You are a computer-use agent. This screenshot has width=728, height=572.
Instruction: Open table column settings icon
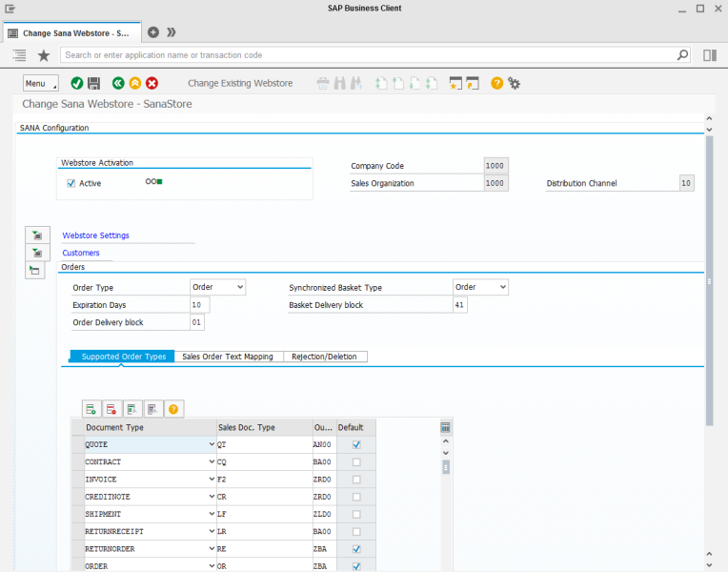coord(445,427)
